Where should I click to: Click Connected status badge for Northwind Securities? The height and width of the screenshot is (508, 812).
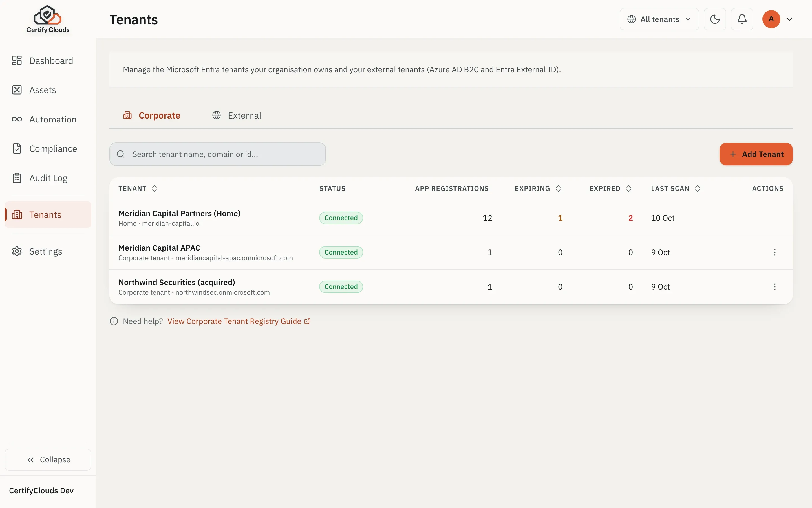click(x=341, y=286)
